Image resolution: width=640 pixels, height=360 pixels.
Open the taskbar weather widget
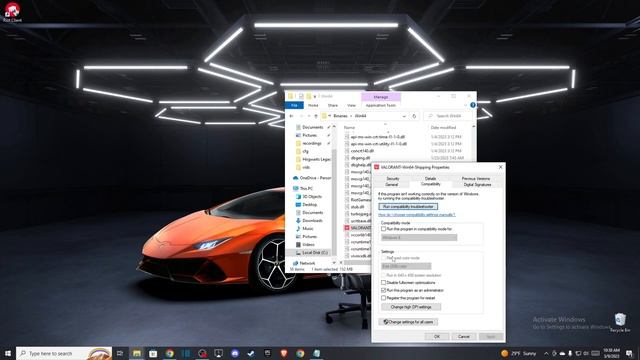tap(519, 353)
